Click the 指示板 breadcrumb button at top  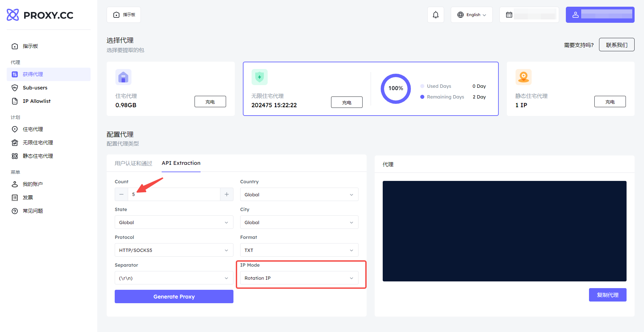(x=124, y=15)
